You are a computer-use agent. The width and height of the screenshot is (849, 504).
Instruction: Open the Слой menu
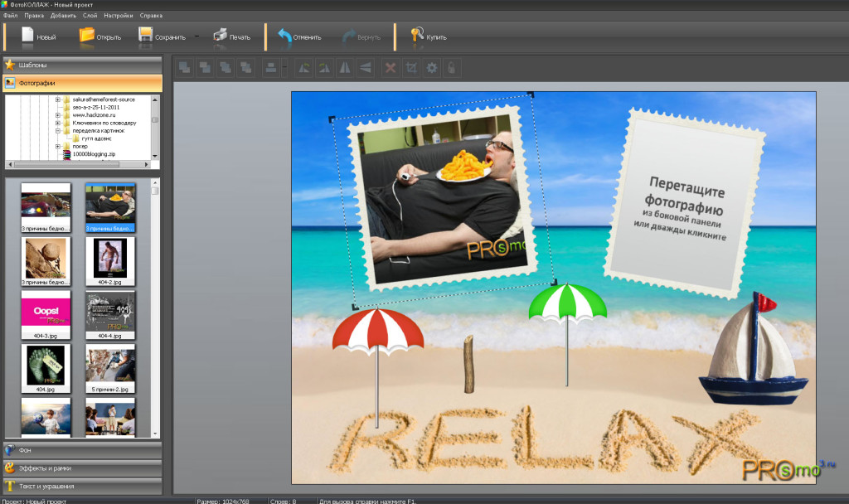tap(90, 16)
